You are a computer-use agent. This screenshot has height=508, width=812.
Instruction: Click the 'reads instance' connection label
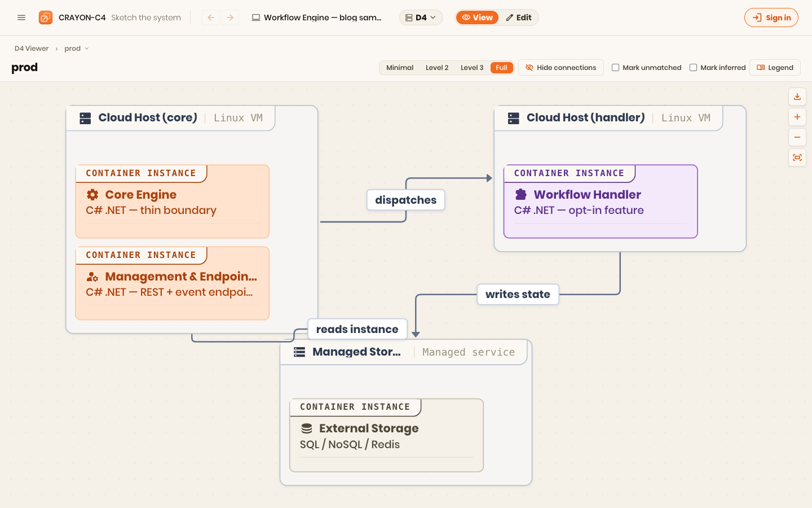[x=358, y=329]
